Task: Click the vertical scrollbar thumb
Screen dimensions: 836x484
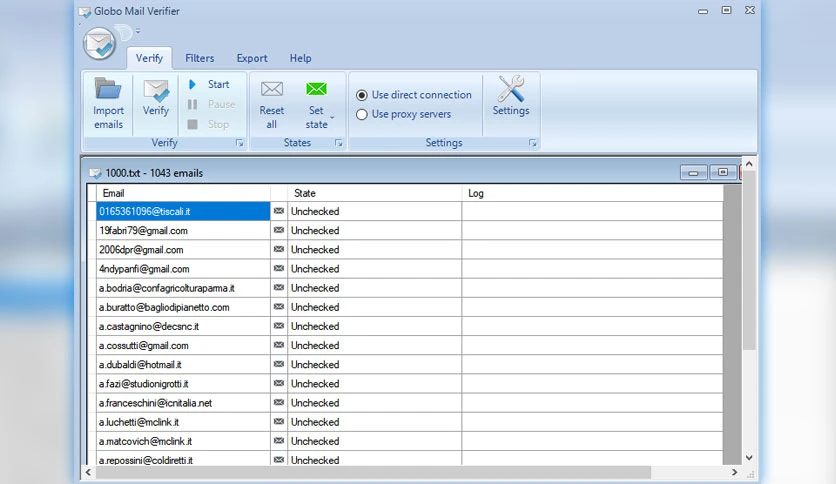Action: 749,261
